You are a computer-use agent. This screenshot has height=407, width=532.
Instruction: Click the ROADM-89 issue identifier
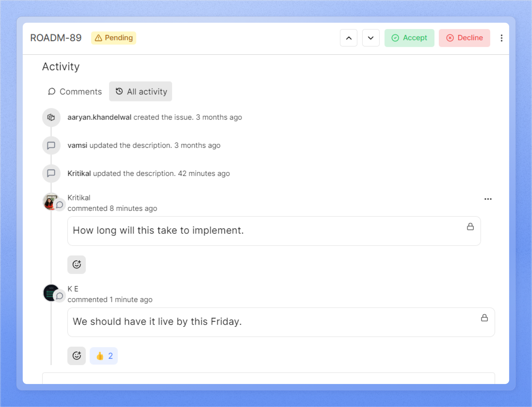pos(56,38)
